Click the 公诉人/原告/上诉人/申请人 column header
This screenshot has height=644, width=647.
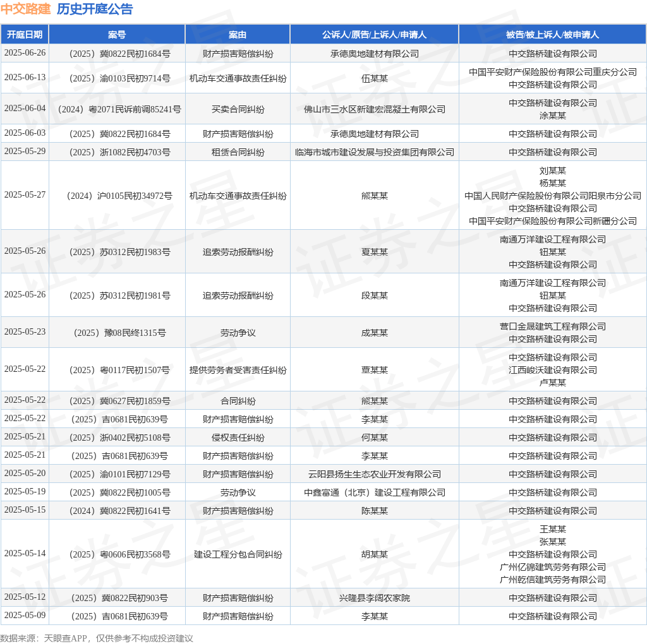[374, 35]
